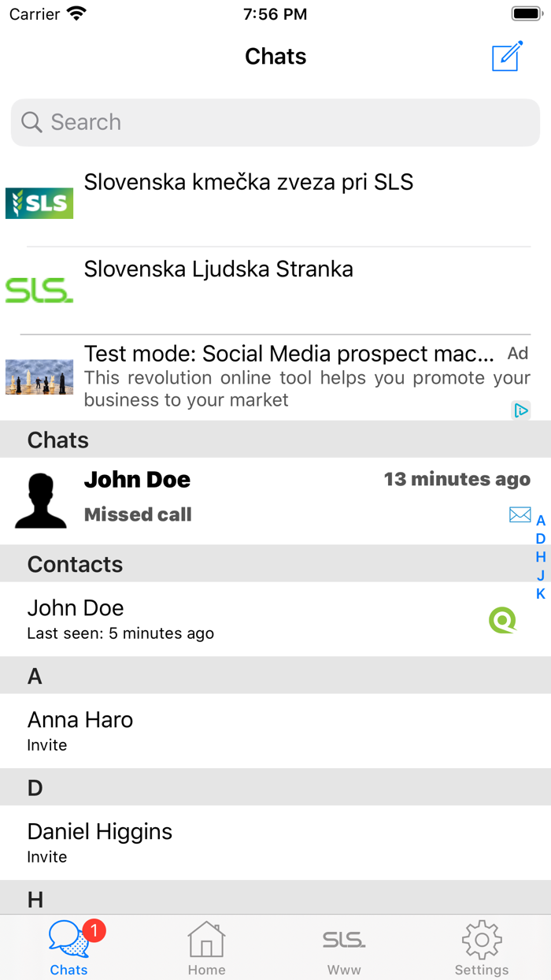Select the Contacts section header
Image resolution: width=551 pixels, height=980 pixels.
(x=75, y=564)
